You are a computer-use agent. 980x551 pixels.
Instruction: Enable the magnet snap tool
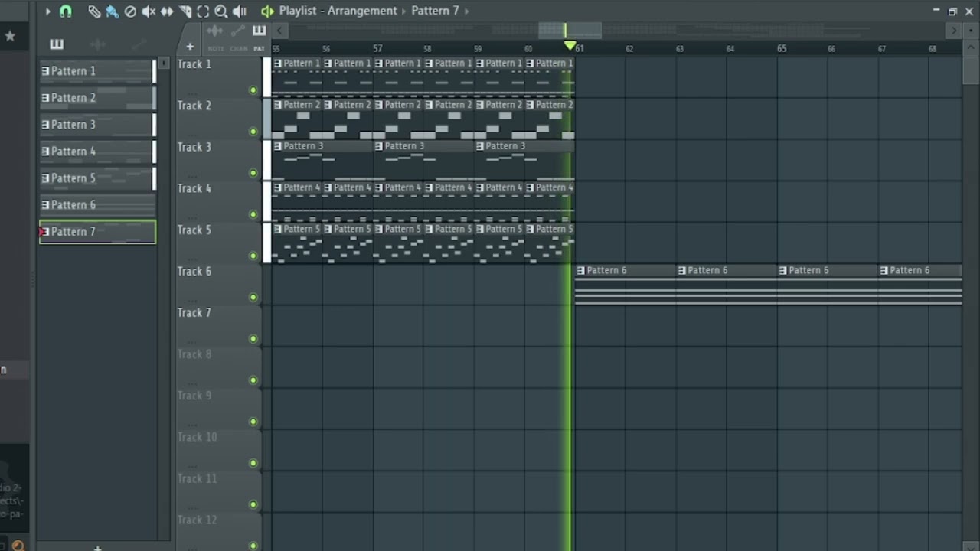point(65,11)
